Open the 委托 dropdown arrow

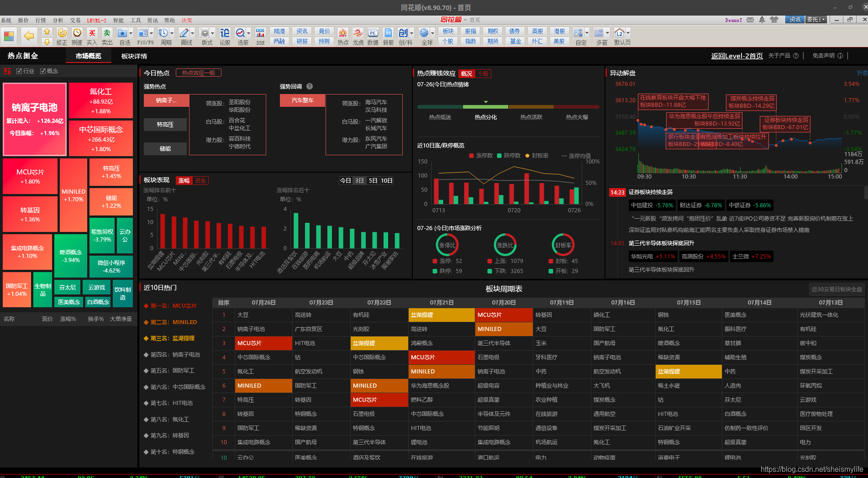[823, 20]
